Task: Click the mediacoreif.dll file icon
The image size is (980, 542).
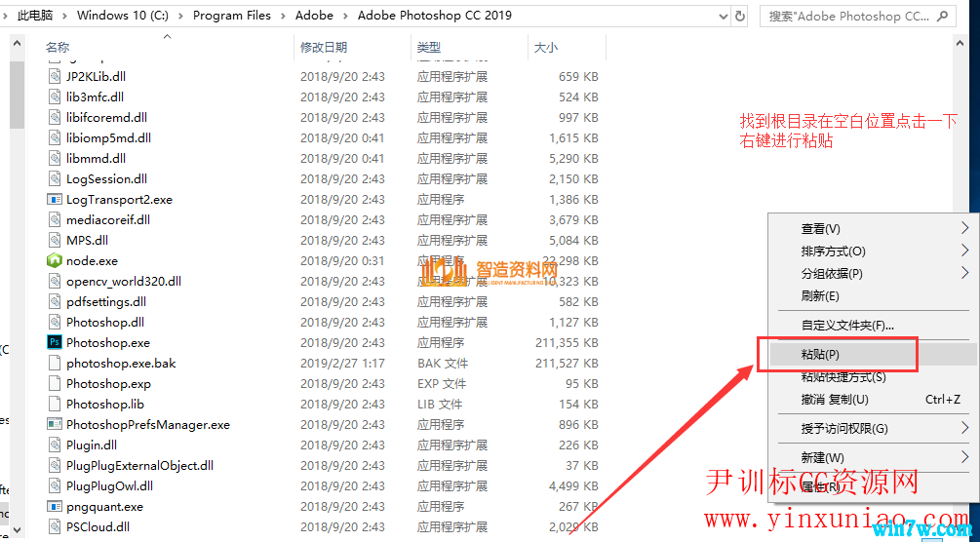Action: 55,220
